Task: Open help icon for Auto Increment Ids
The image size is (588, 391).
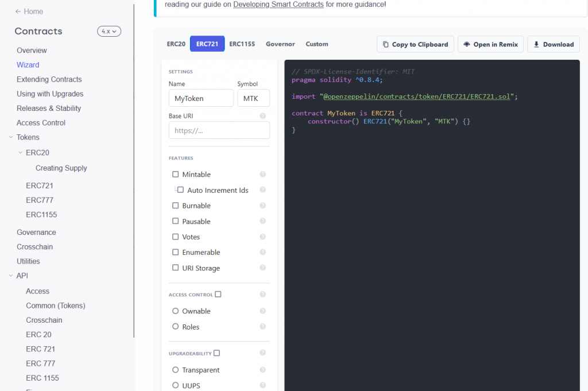Action: [263, 189]
